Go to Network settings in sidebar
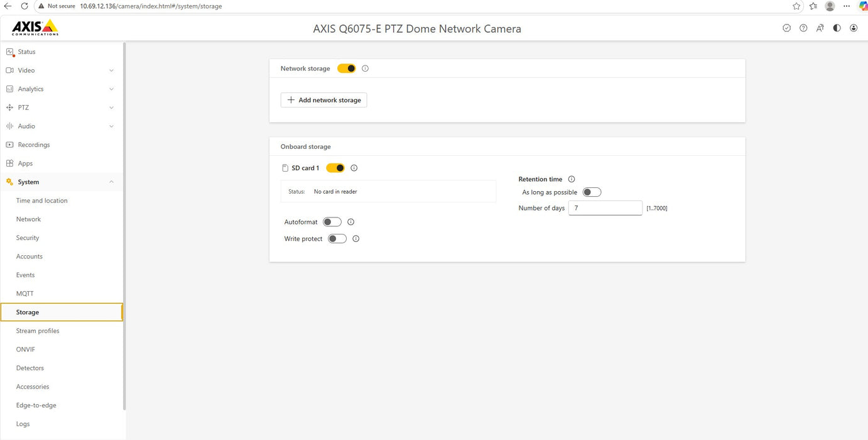Screen dimensions: 868x440 coord(62,219)
